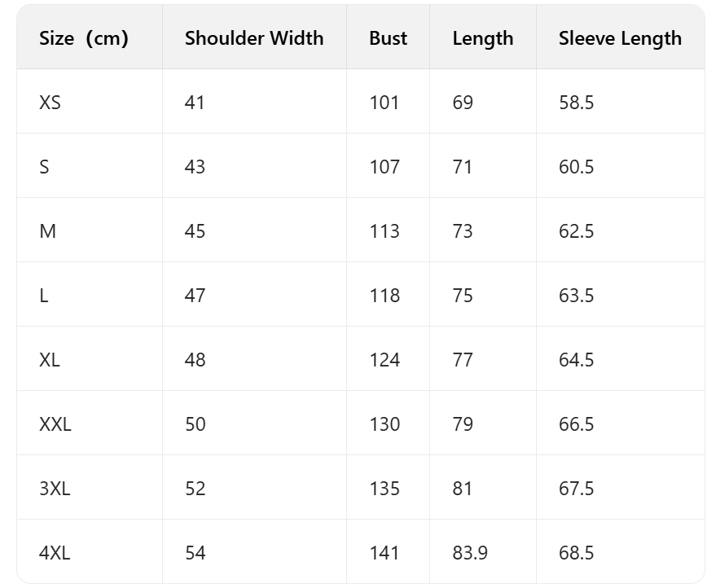
Task: Select the XXL size row label
Action: tap(55, 424)
